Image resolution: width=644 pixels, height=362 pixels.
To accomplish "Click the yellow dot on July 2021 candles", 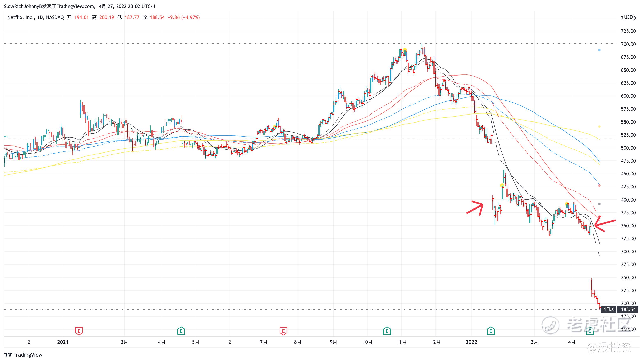I will point(275,126).
